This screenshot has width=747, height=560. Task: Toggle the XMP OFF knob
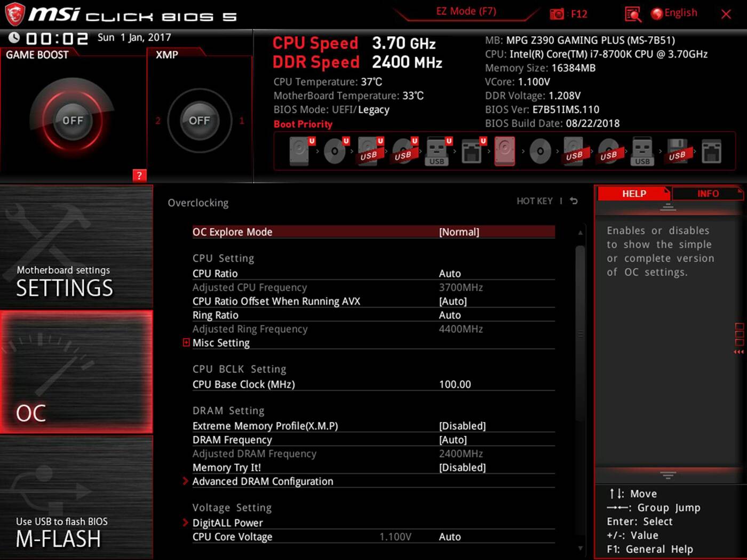[199, 121]
